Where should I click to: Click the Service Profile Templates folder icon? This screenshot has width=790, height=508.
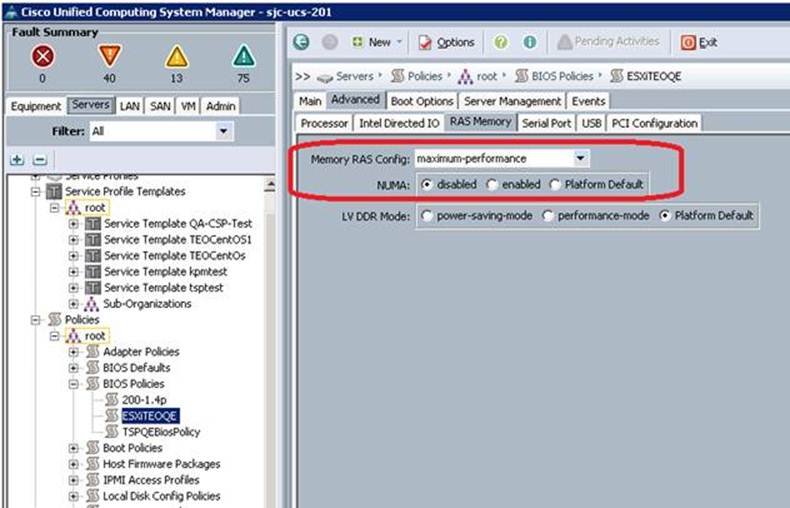coord(54,192)
